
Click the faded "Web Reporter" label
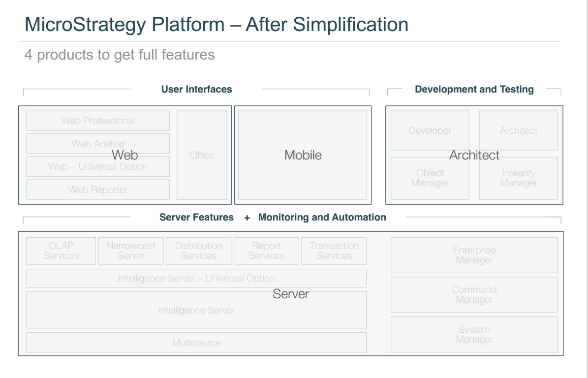click(98, 190)
